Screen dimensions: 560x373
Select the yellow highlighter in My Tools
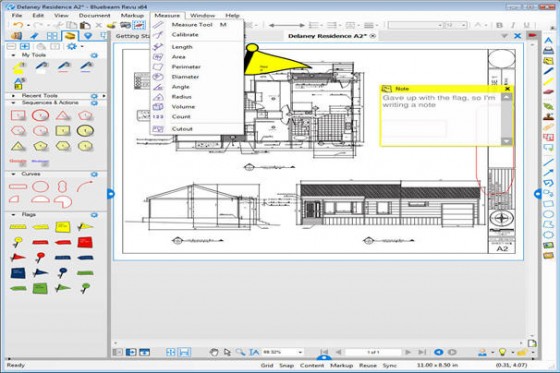click(x=18, y=66)
